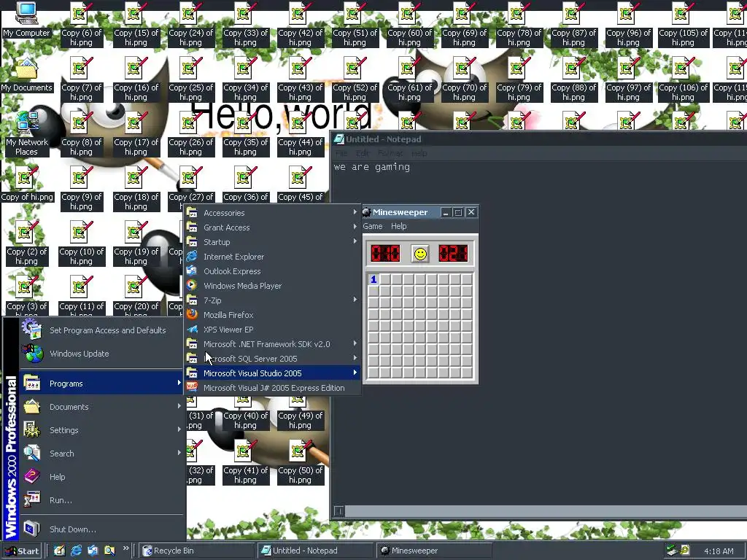Expand Microsoft Visual Studio 2005 submenu
Viewport: 747px width, 560px height.
point(272,373)
